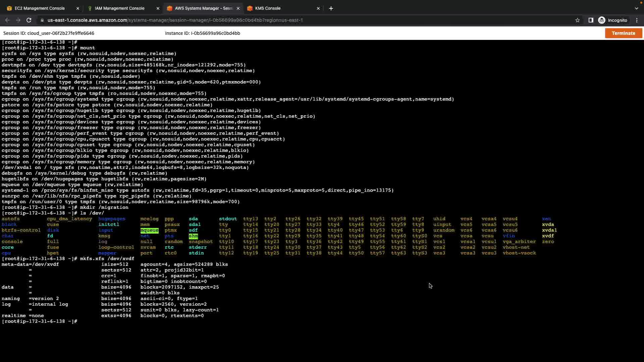Switch to the EC2 Management Console tab
Image resolution: width=644 pixels, height=362 pixels.
pos(40,8)
